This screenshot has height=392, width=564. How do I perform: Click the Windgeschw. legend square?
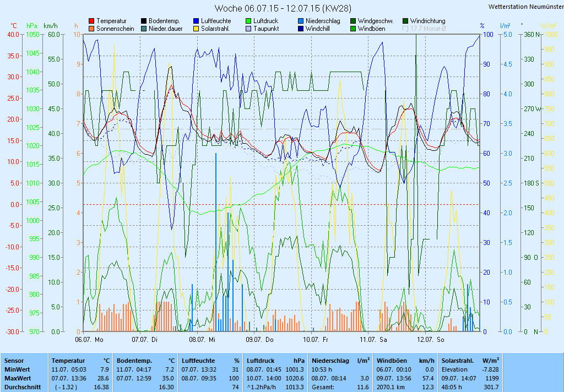(x=353, y=21)
